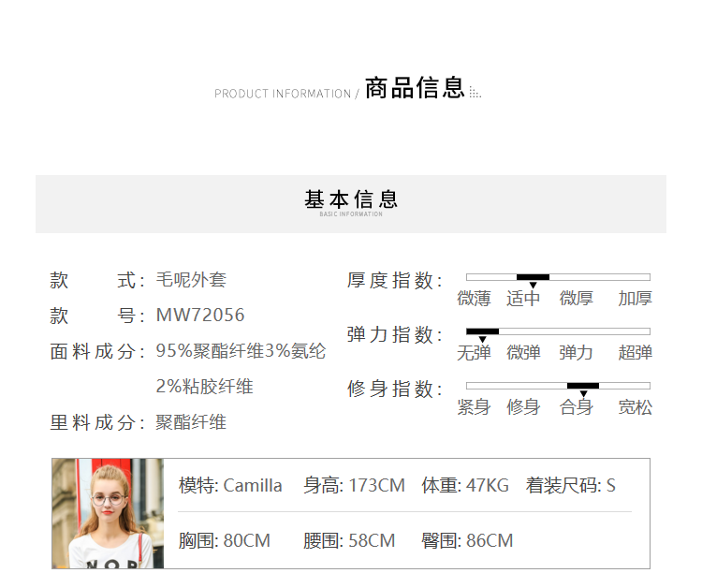This screenshot has width=702, height=588.
Task: Select the 微薄 thickness label
Action: (474, 299)
